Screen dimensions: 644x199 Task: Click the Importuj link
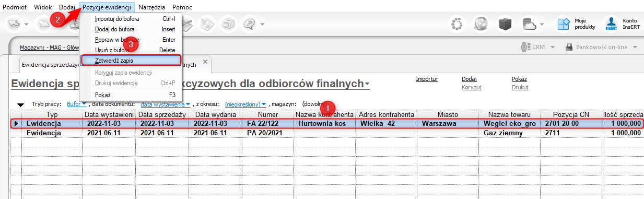click(426, 79)
